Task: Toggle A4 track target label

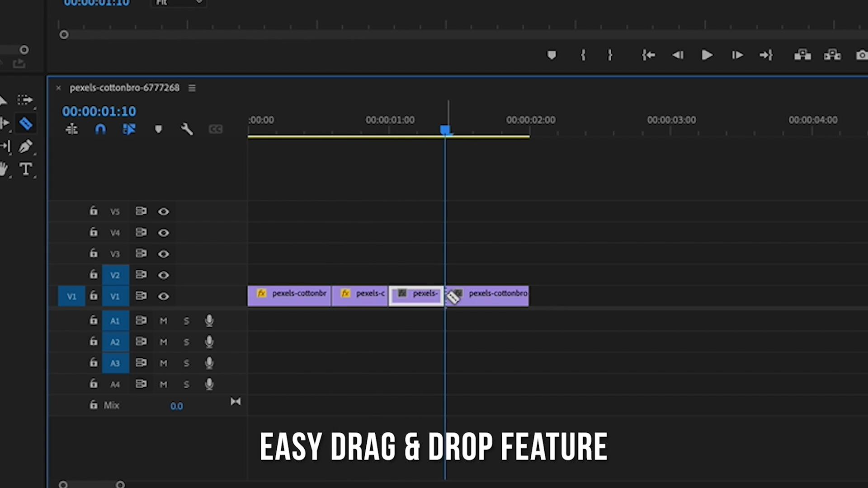Action: (x=115, y=385)
